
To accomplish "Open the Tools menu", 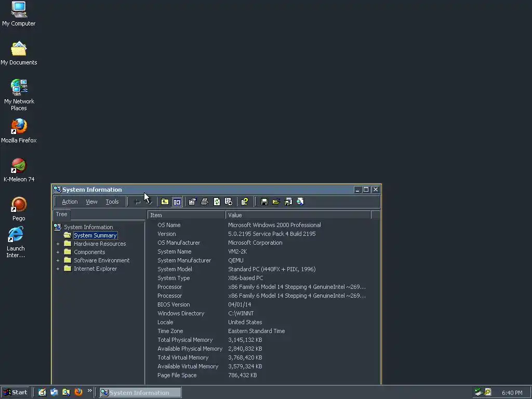I will pyautogui.click(x=112, y=202).
